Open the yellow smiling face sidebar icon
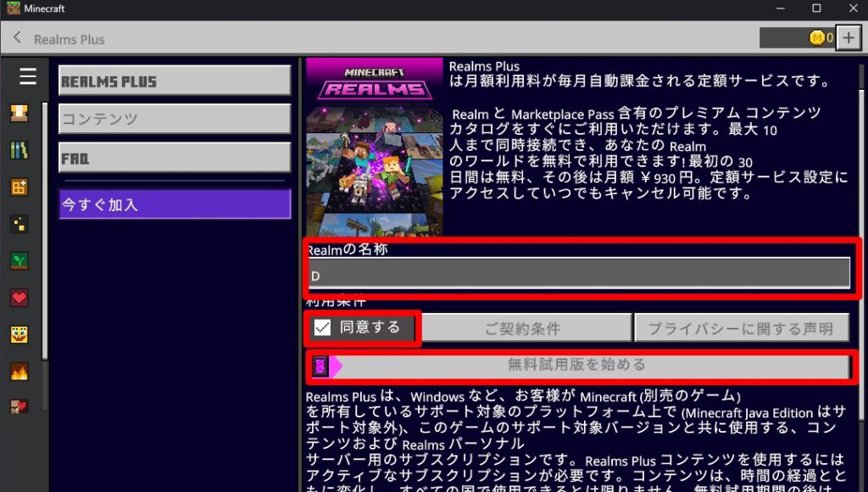The height and width of the screenshot is (492, 868). pyautogui.click(x=19, y=334)
